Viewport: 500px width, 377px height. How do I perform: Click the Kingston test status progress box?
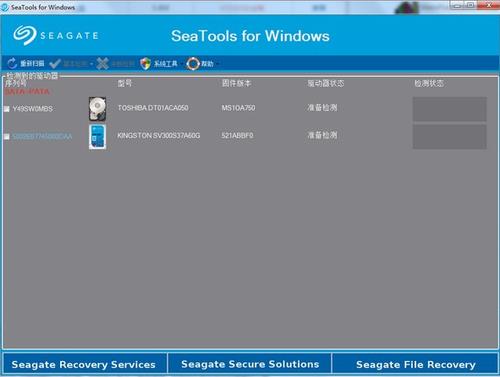449,137
